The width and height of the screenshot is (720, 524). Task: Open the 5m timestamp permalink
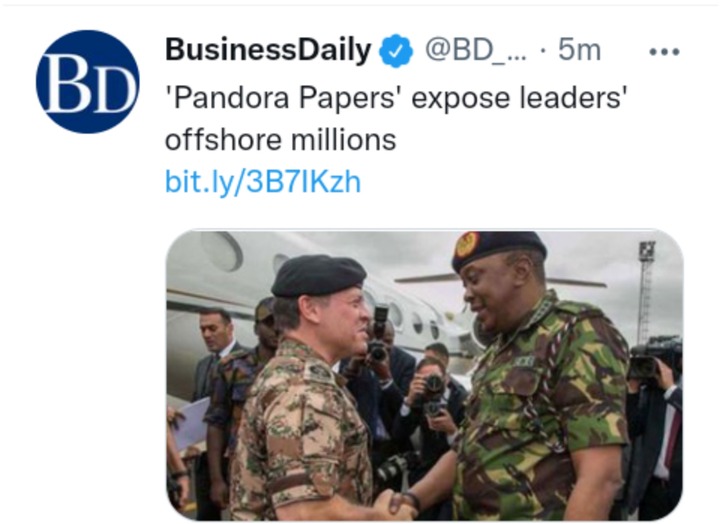click(579, 50)
